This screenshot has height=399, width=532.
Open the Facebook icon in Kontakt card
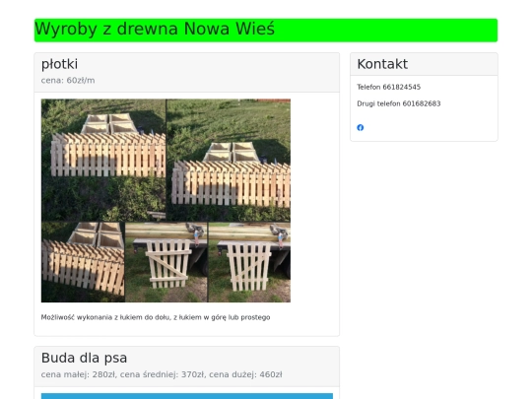point(361,127)
